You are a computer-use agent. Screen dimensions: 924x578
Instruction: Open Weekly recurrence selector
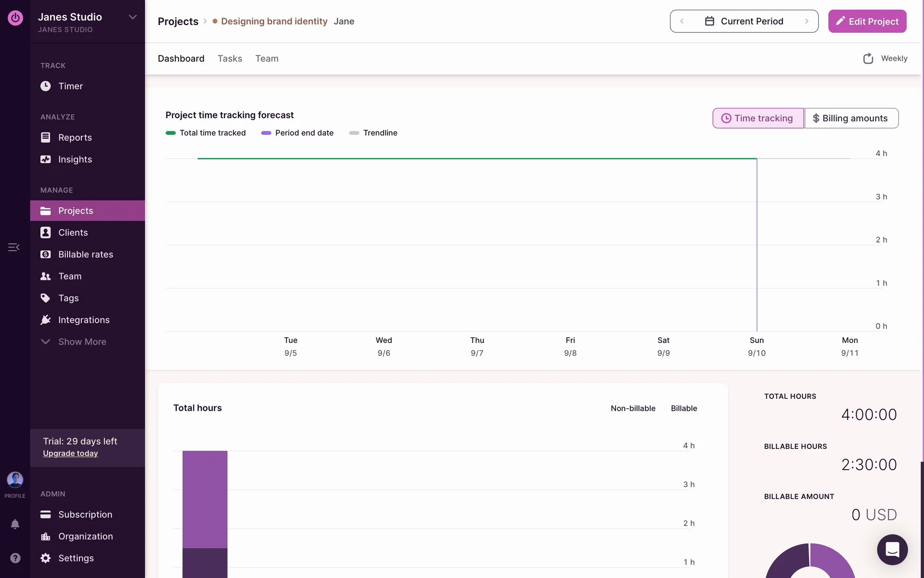click(885, 58)
